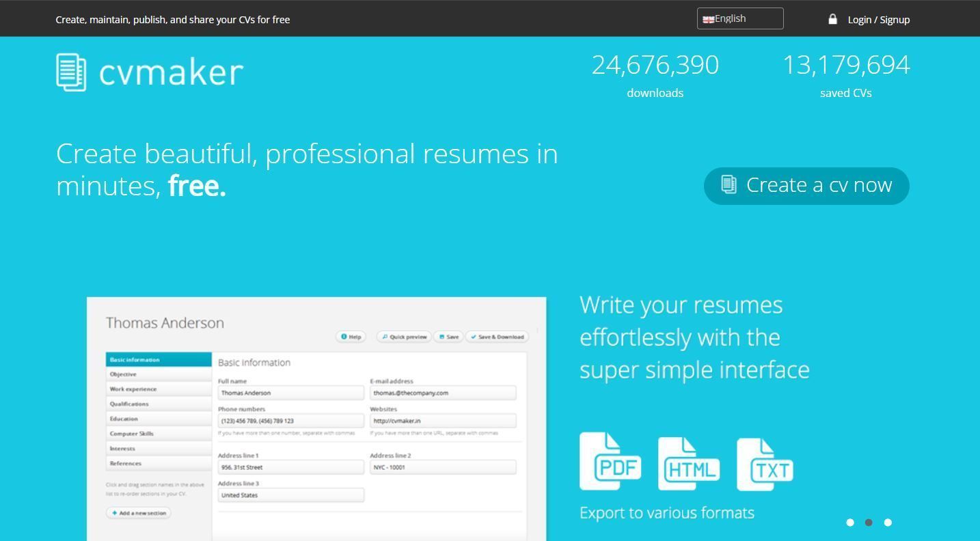Select the Education section tab
Image resolution: width=980 pixels, height=541 pixels.
click(x=159, y=419)
